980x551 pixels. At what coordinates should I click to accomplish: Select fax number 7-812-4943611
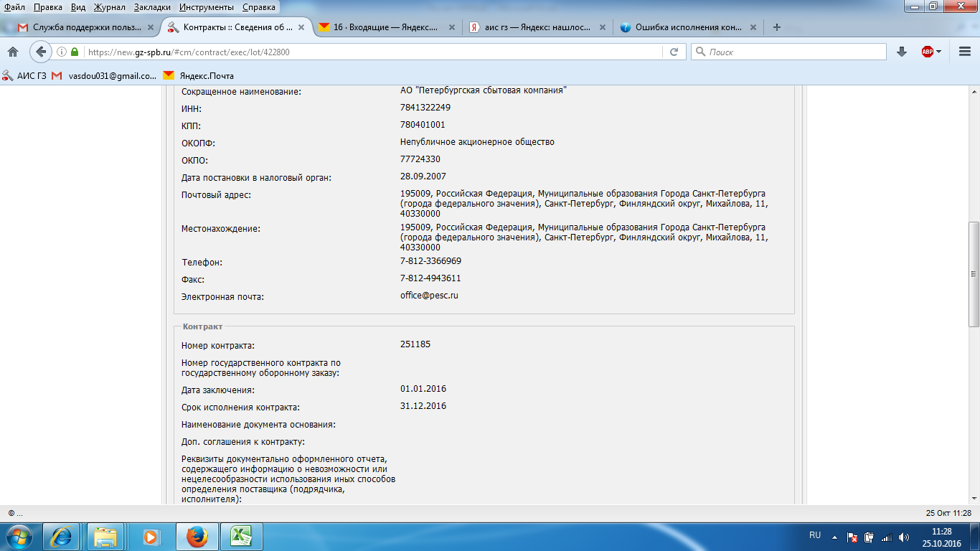coord(430,278)
